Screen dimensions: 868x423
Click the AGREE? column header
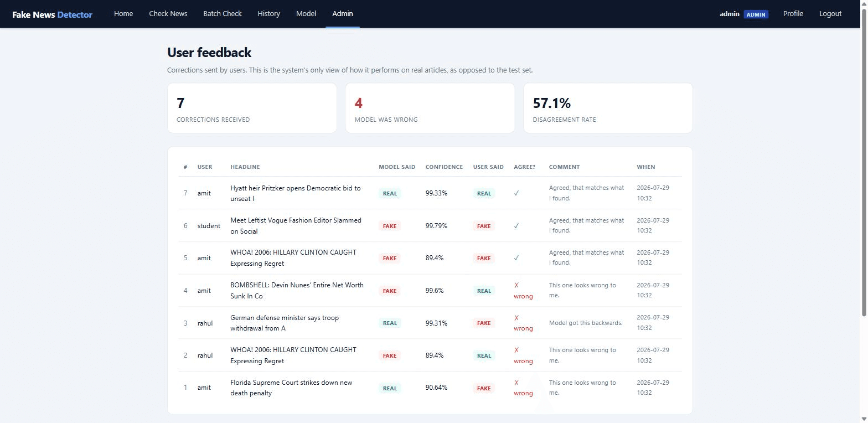pyautogui.click(x=525, y=167)
